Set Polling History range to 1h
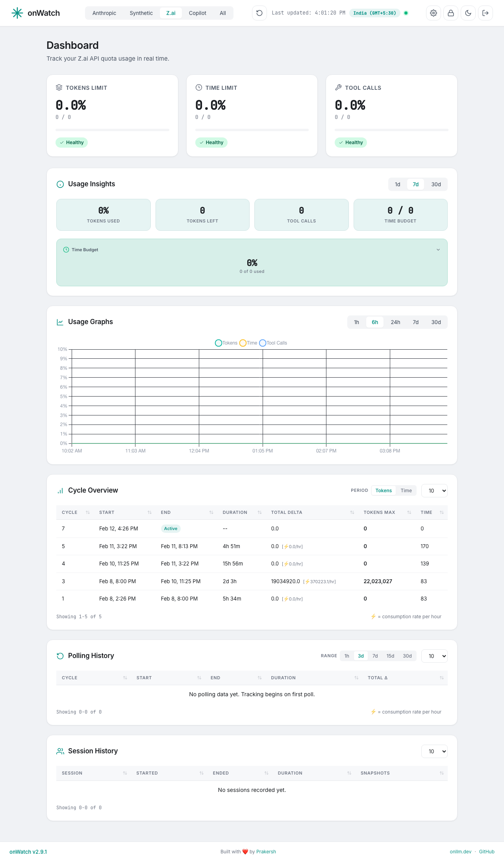The image size is (504, 862). [347, 656]
